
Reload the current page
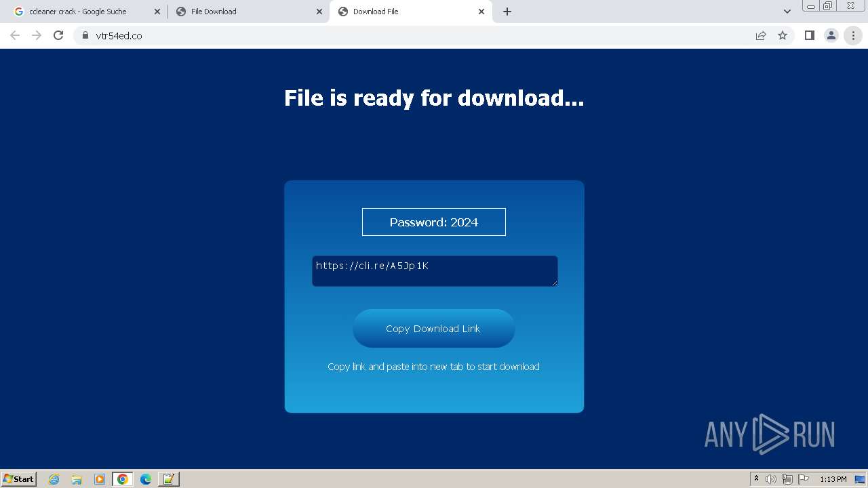pyautogui.click(x=58, y=35)
